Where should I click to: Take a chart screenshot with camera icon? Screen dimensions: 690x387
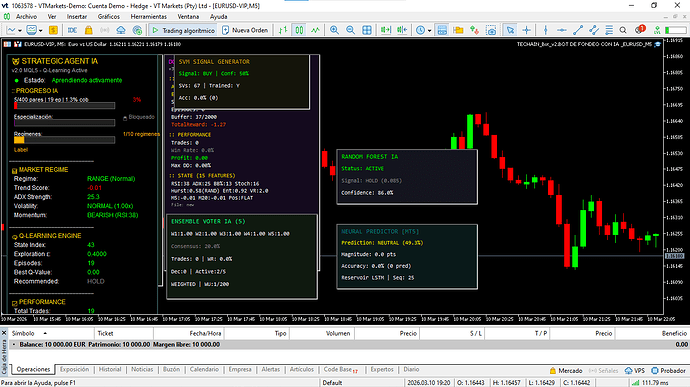pyautogui.click(x=491, y=30)
